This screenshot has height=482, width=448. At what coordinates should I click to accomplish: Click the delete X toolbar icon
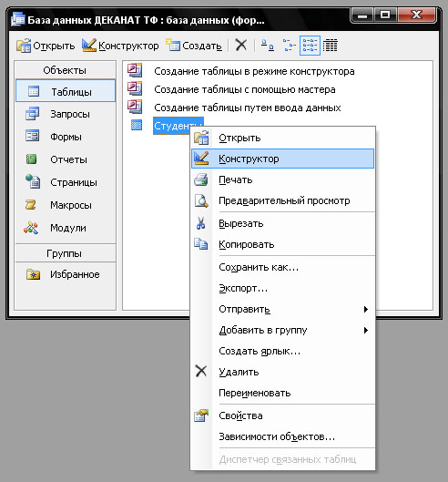[x=241, y=46]
